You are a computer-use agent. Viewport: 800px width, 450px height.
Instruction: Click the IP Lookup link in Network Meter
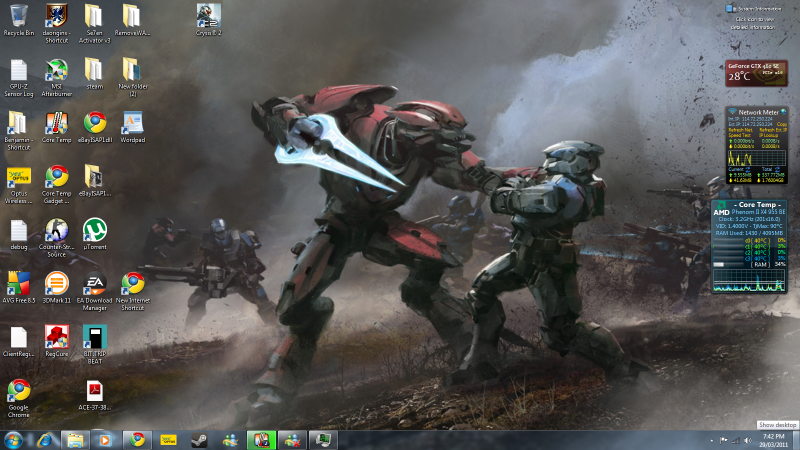768,135
